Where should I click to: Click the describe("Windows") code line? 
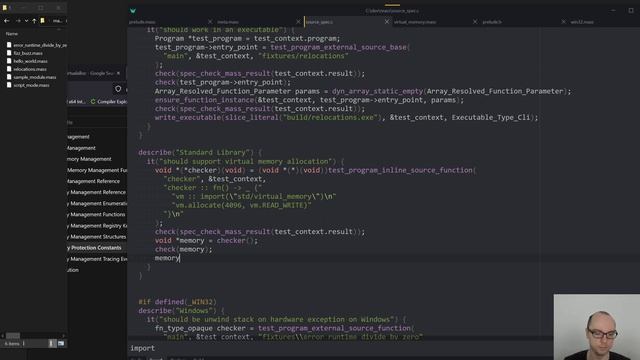(x=181, y=311)
